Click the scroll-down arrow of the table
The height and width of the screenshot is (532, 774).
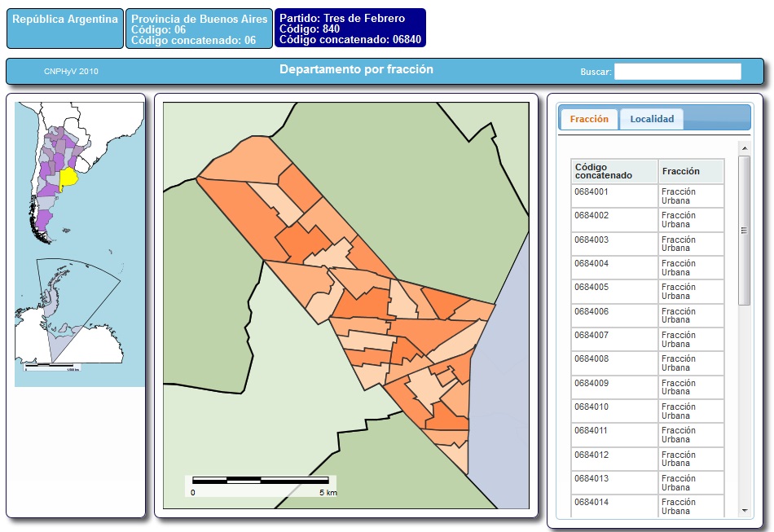click(744, 510)
